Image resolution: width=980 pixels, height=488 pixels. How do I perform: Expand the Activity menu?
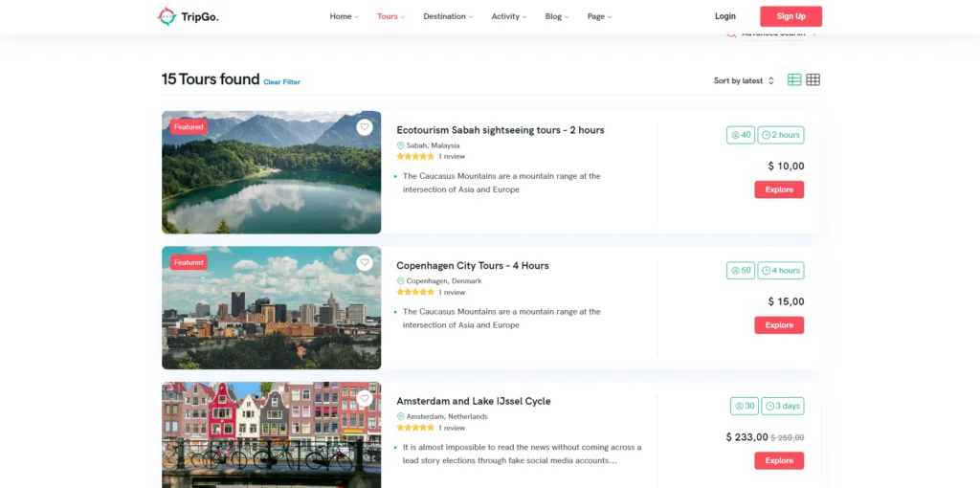point(509,16)
